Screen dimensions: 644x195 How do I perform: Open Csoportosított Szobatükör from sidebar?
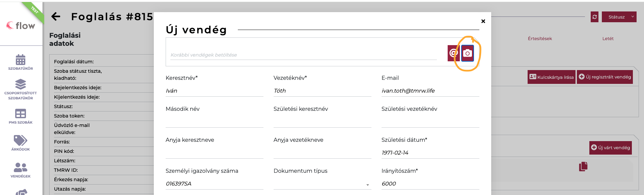(21, 89)
